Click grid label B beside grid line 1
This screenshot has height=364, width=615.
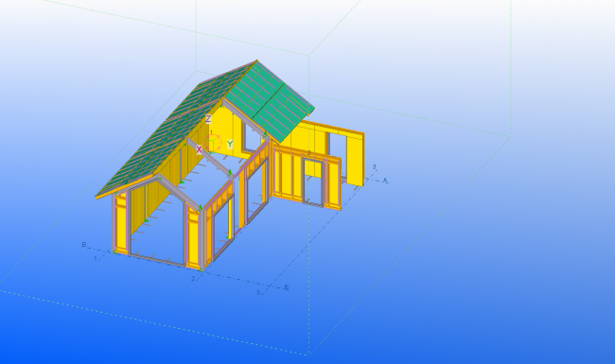[x=84, y=245]
